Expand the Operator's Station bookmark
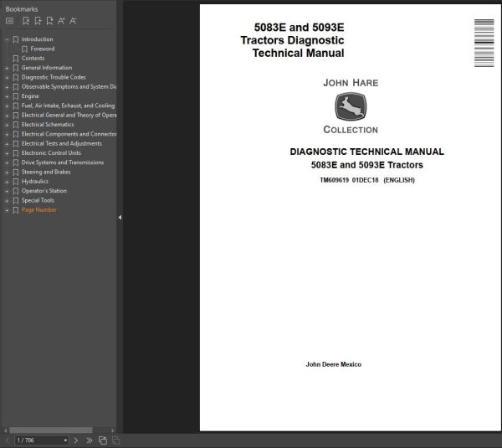Viewport: 502px width, 448px height. (x=7, y=191)
